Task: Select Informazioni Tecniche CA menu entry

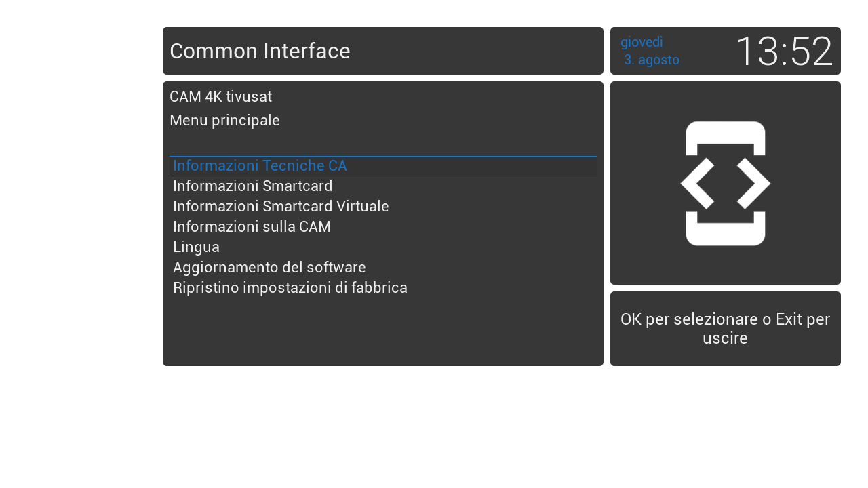Action: click(383, 166)
